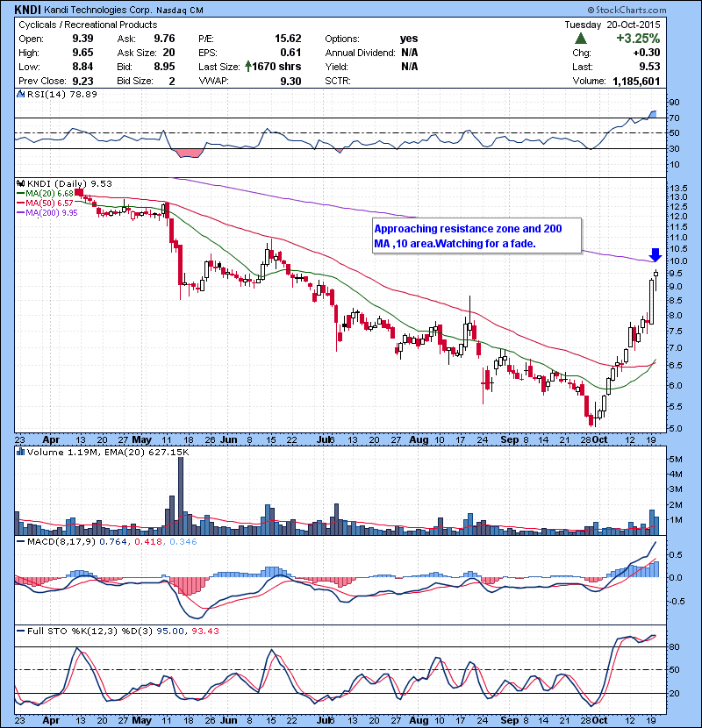Click the RSI(14) 78.89 legend text
This screenshot has width=702, height=728.
point(62,94)
